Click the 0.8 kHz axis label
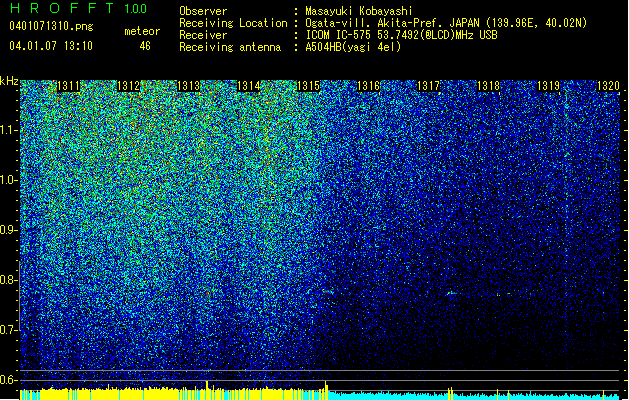The image size is (629, 400). click(x=9, y=280)
